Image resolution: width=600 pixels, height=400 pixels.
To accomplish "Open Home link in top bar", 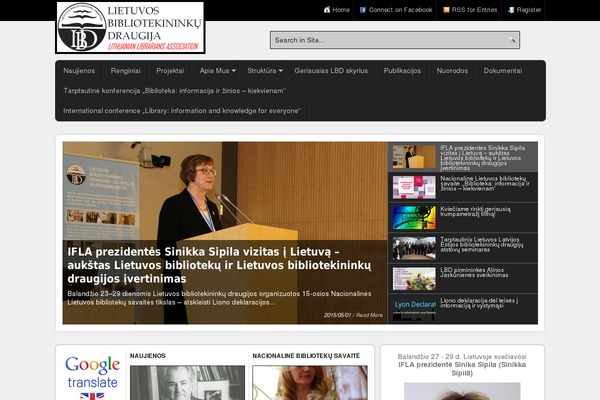I will [341, 10].
